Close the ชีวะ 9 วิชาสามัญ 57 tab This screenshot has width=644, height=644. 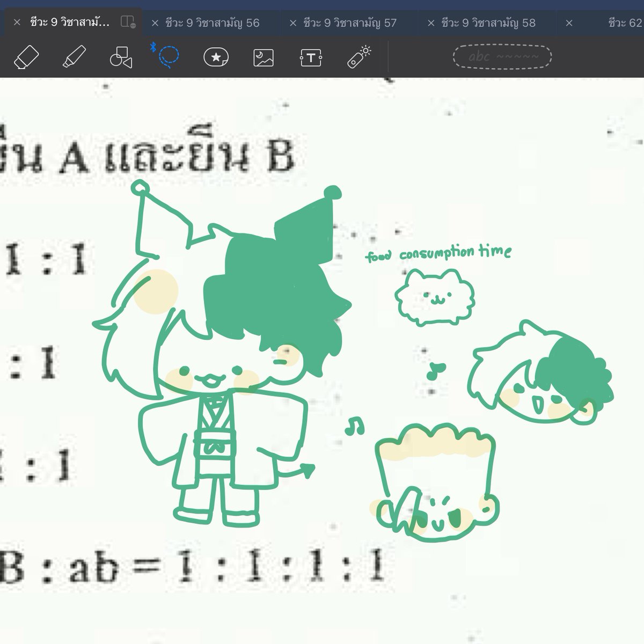pyautogui.click(x=293, y=23)
